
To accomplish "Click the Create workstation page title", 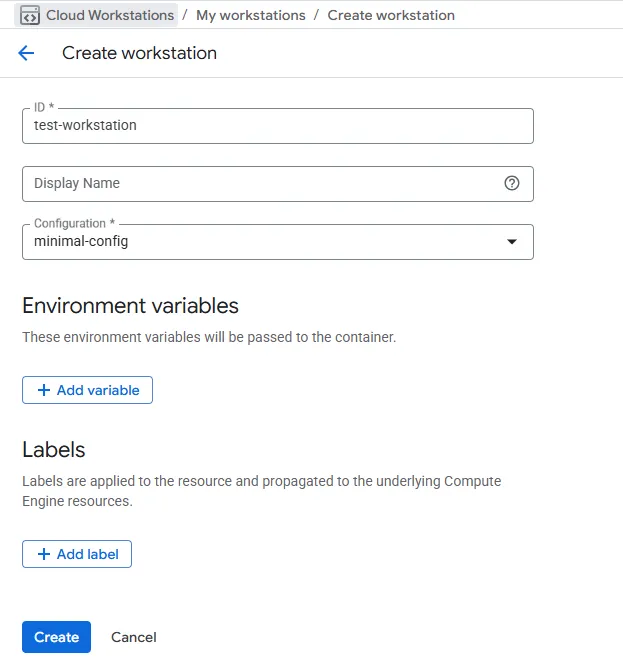I will click(x=139, y=53).
